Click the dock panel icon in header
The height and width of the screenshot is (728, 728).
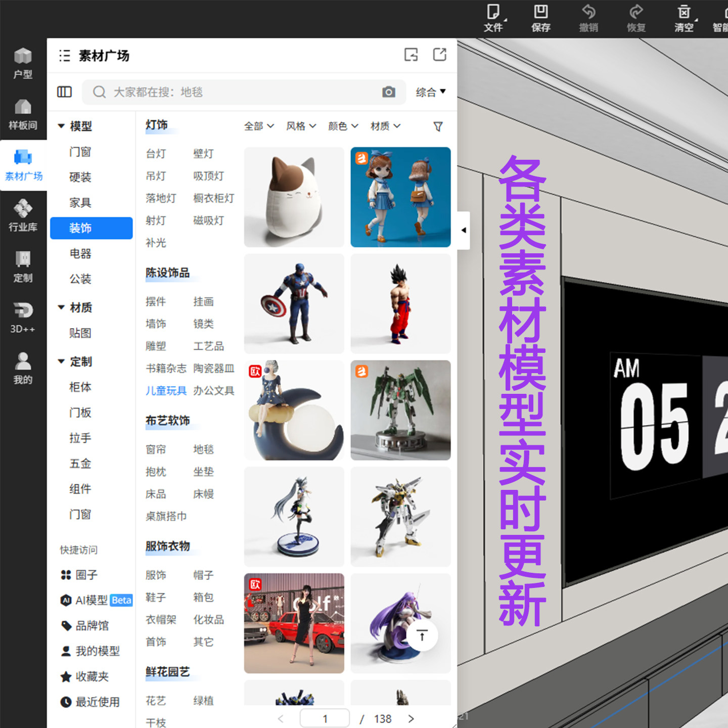pyautogui.click(x=411, y=55)
